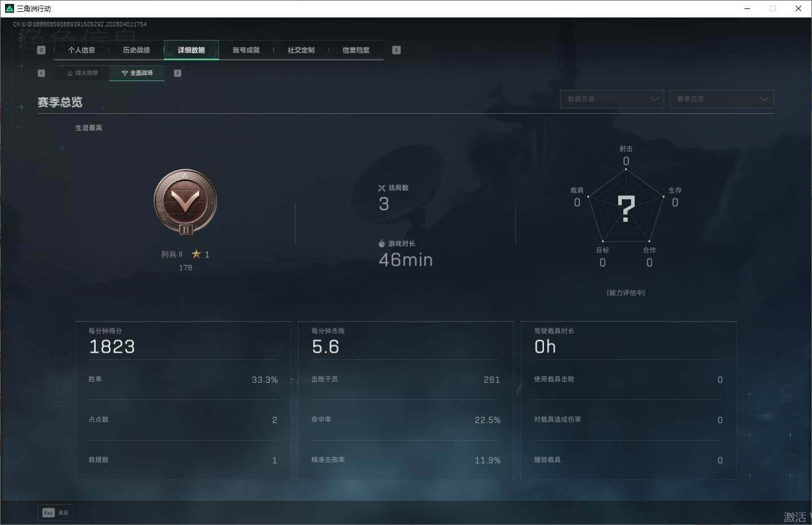This screenshot has height=525, width=812.
Task: Click the 11.9% value
Action: (488, 461)
